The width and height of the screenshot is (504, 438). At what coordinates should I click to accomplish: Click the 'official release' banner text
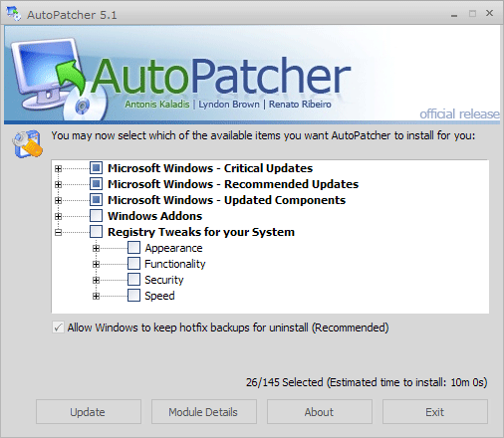tap(459, 113)
